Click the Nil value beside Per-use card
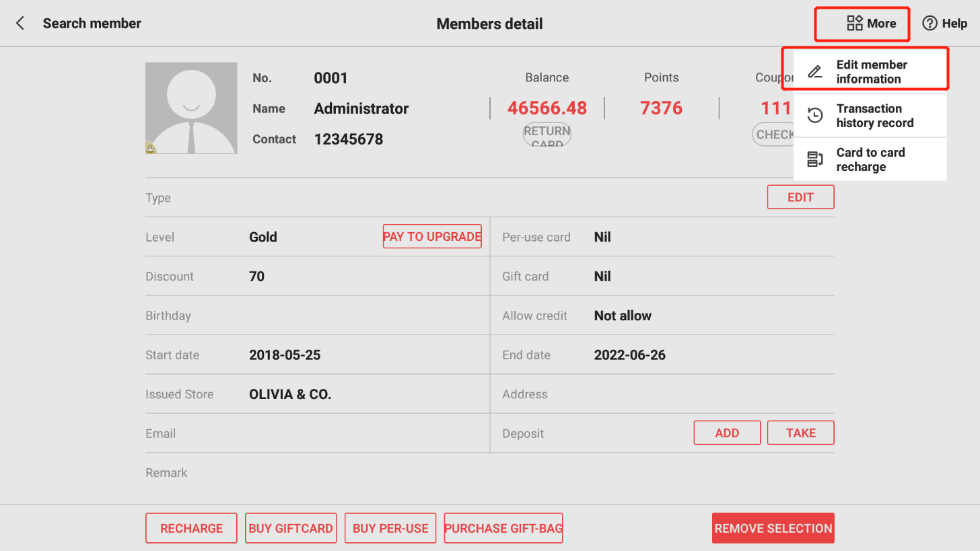980x551 pixels. click(x=602, y=237)
